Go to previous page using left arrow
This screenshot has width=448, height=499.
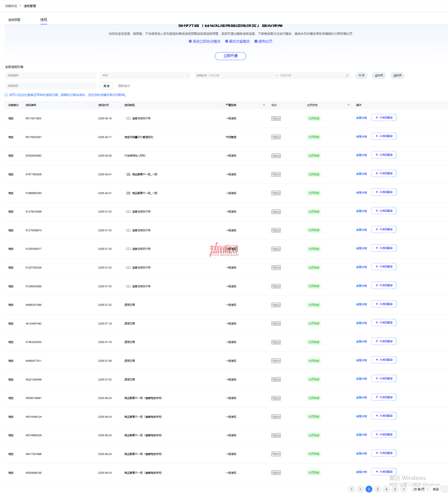[351, 489]
